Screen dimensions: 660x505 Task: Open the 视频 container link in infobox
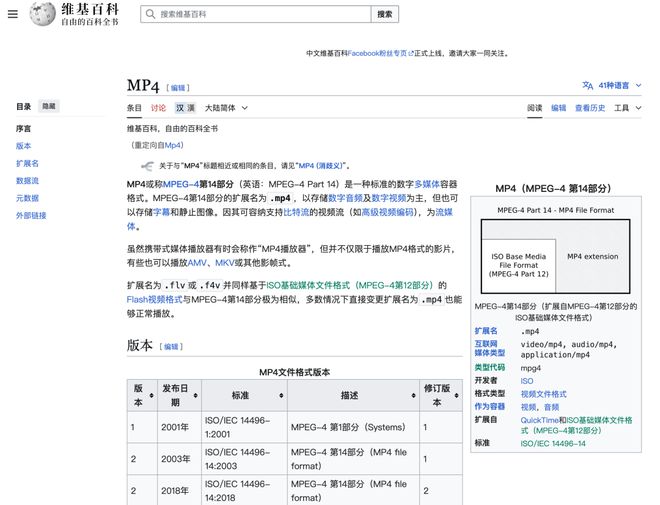click(528, 407)
